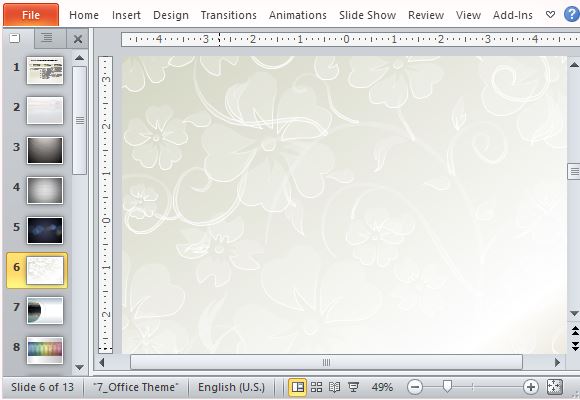Close the slides thumbnail pane
The height and width of the screenshot is (400, 580).
tap(78, 39)
